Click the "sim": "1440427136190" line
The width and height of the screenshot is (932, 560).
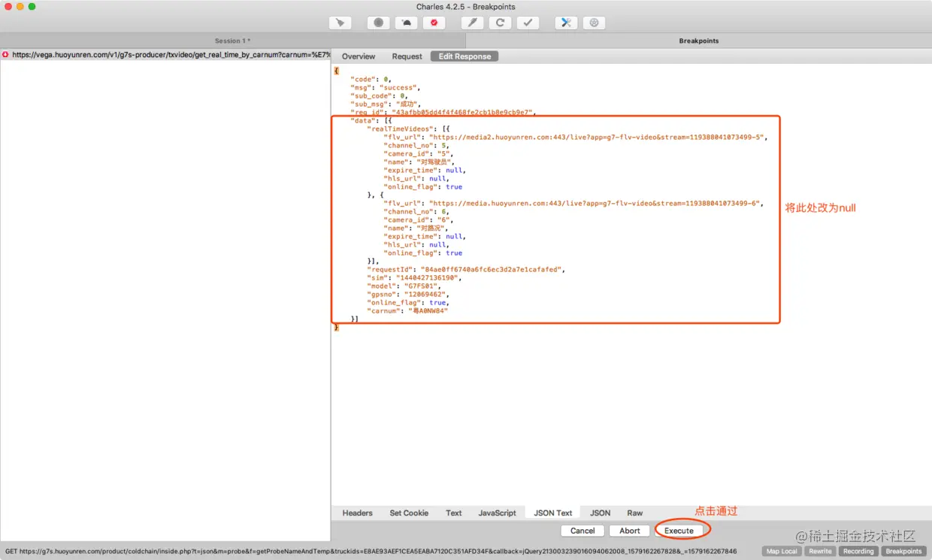414,277
